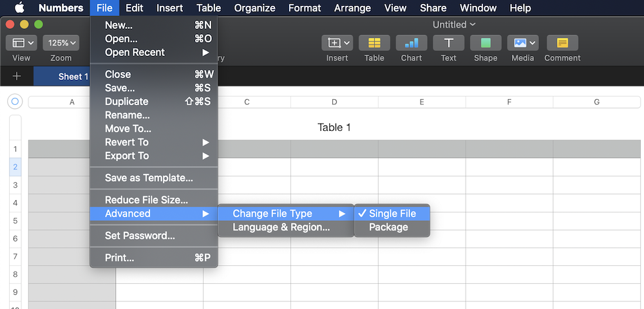Open the View menu in menu bar
This screenshot has width=644, height=309.
point(395,8)
